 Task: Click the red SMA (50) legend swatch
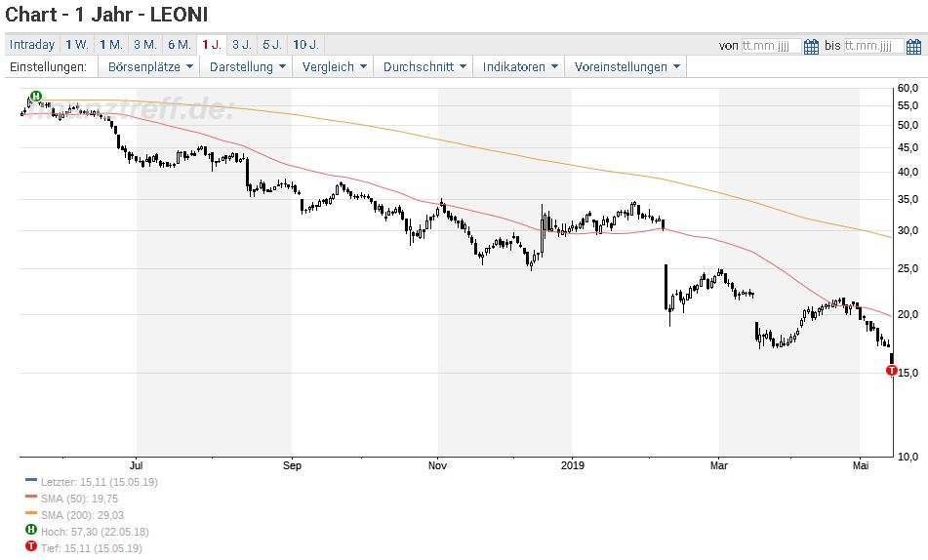(x=31, y=497)
